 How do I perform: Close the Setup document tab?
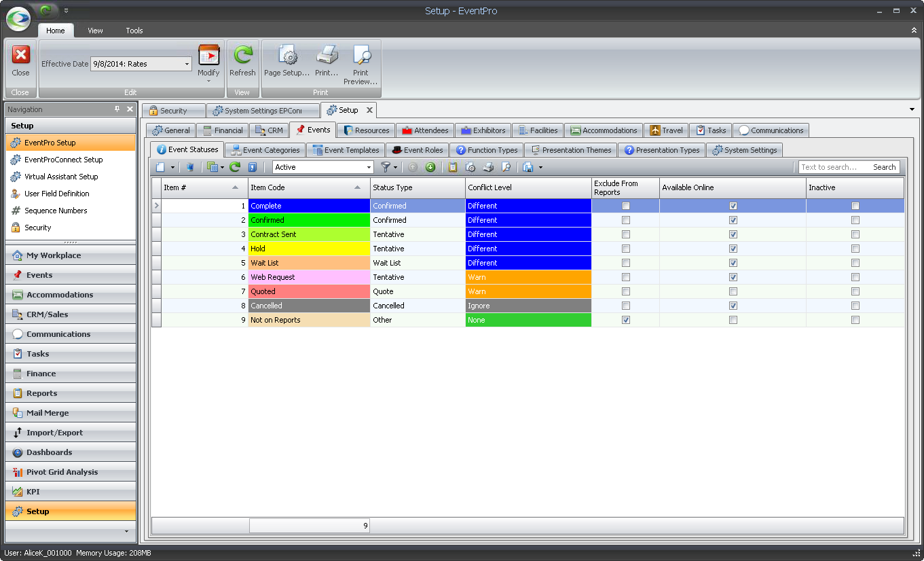pos(369,110)
